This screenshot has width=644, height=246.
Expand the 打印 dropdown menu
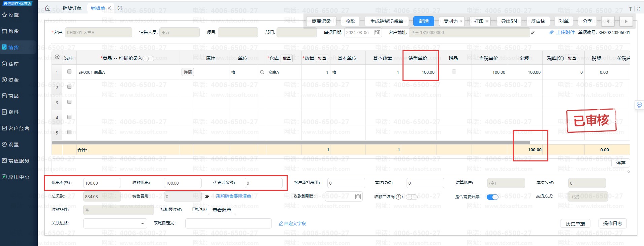point(481,21)
